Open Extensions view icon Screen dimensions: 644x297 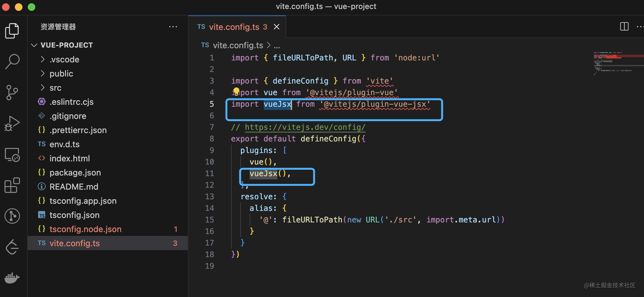tap(12, 185)
